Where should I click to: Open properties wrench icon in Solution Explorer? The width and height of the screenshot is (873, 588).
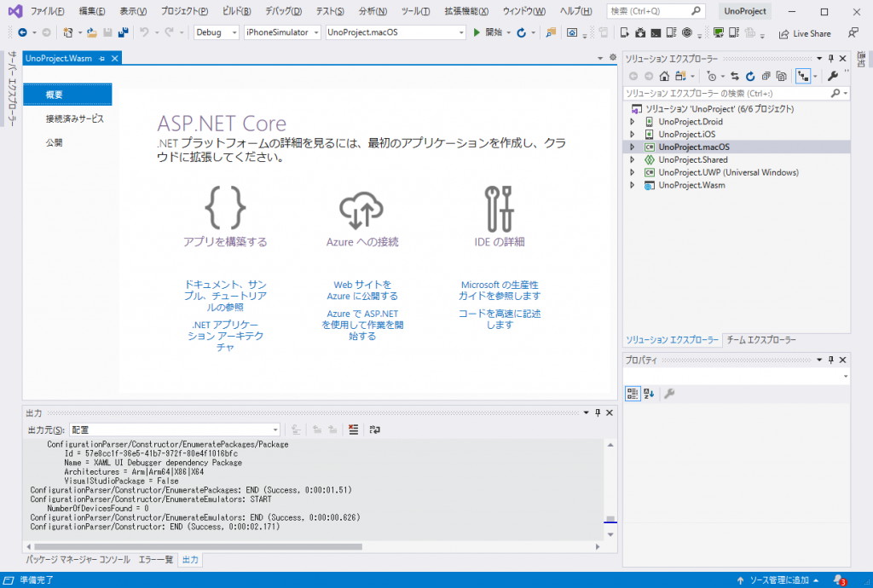[x=833, y=76]
